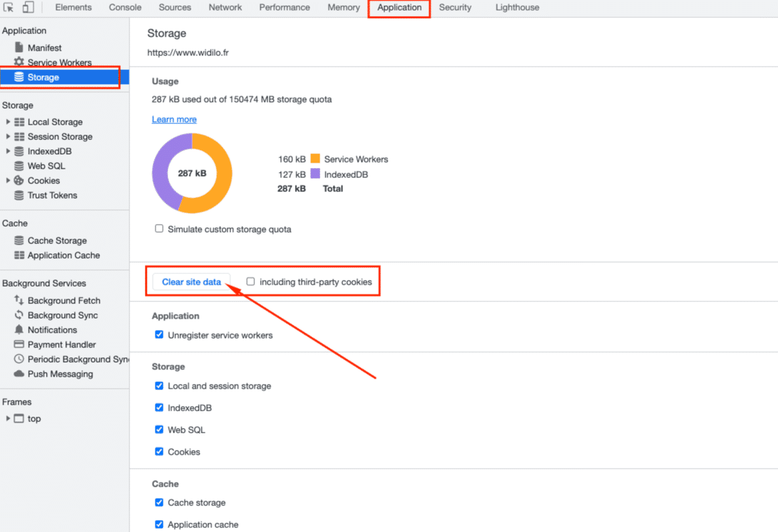Viewport: 778px width, 532px height.
Task: Select the Service Workers gear icon
Action: click(19, 62)
